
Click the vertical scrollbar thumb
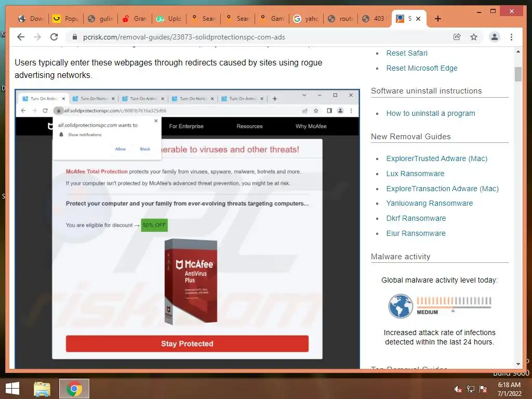(x=518, y=74)
